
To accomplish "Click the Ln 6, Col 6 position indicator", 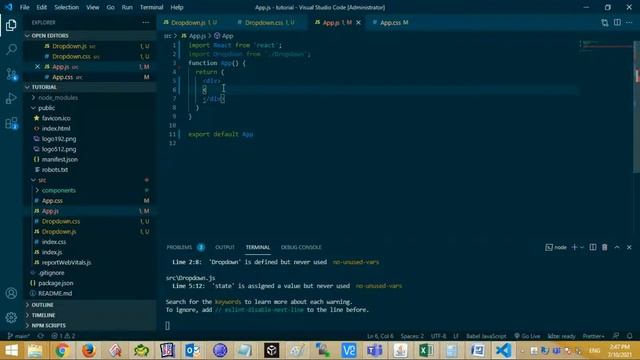I will pyautogui.click(x=380, y=336).
